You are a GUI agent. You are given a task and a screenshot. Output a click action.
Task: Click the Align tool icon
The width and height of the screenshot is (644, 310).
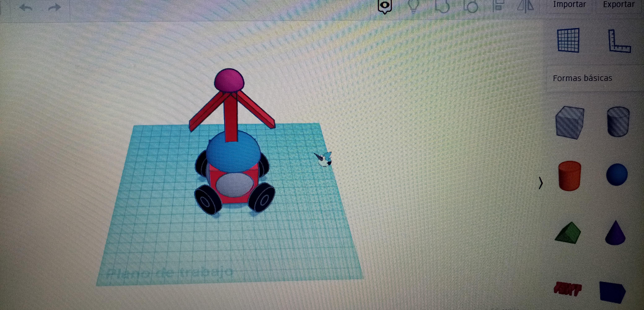pos(498,6)
